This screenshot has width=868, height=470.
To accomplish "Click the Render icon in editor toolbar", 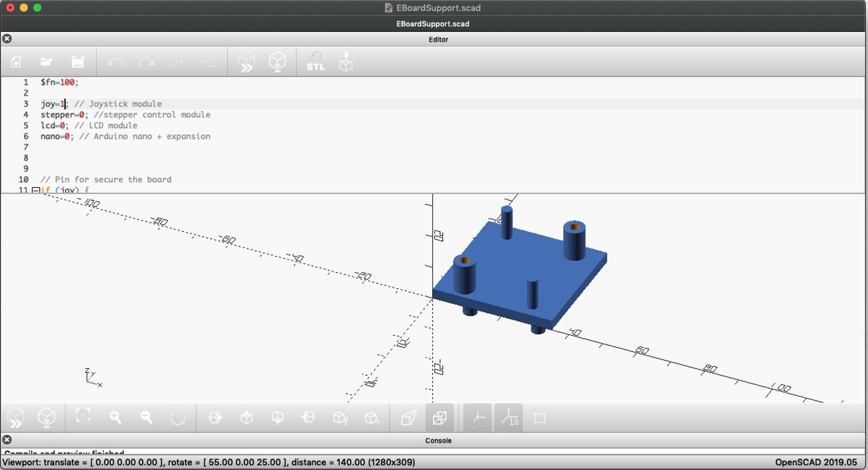I will (277, 62).
